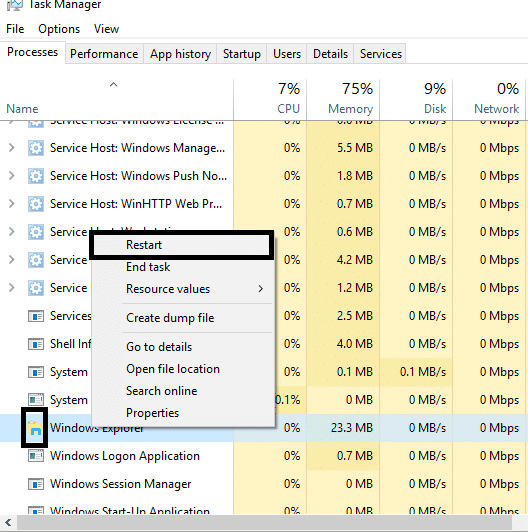Expand the Service Host row with 0.6 MB
The image size is (528, 532).
(12, 231)
